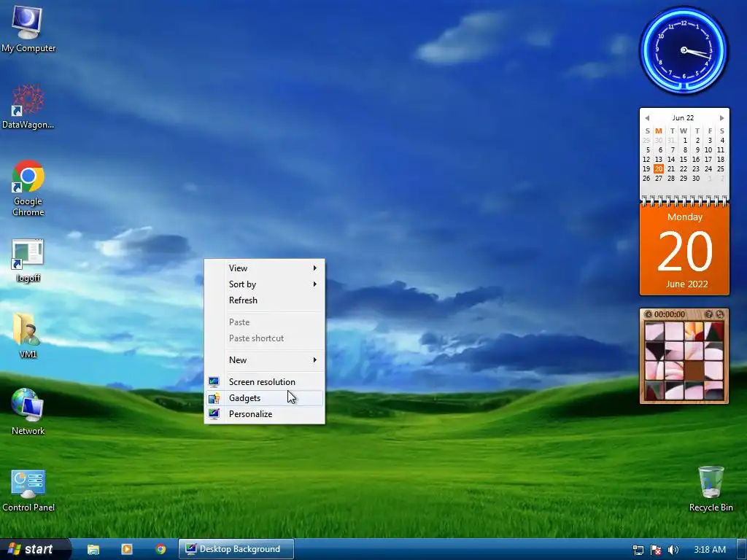Select the VM1 user folder icon
The width and height of the screenshot is (747, 560).
pos(28,335)
